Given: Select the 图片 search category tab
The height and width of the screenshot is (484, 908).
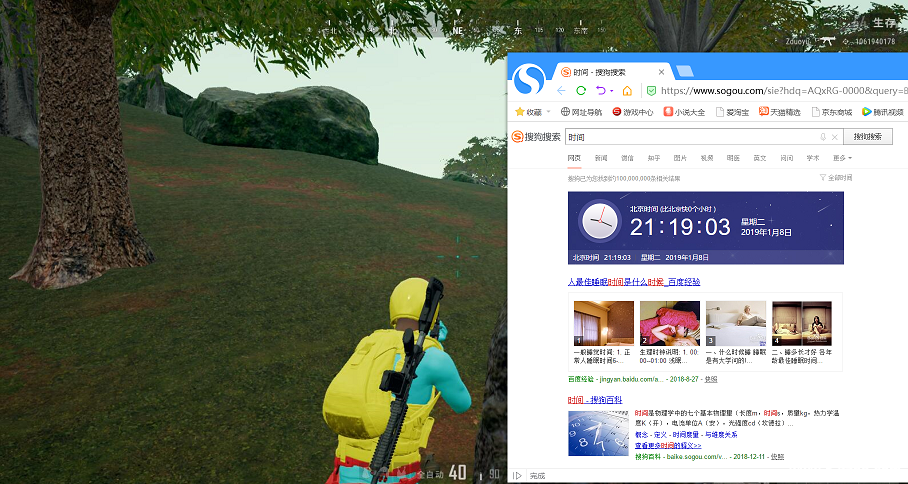Looking at the screenshot, I should (x=680, y=158).
